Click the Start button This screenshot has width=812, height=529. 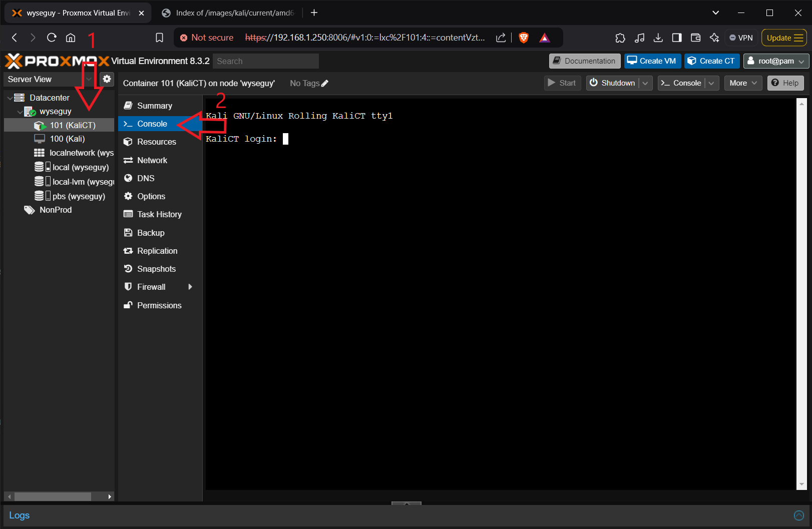(x=562, y=83)
